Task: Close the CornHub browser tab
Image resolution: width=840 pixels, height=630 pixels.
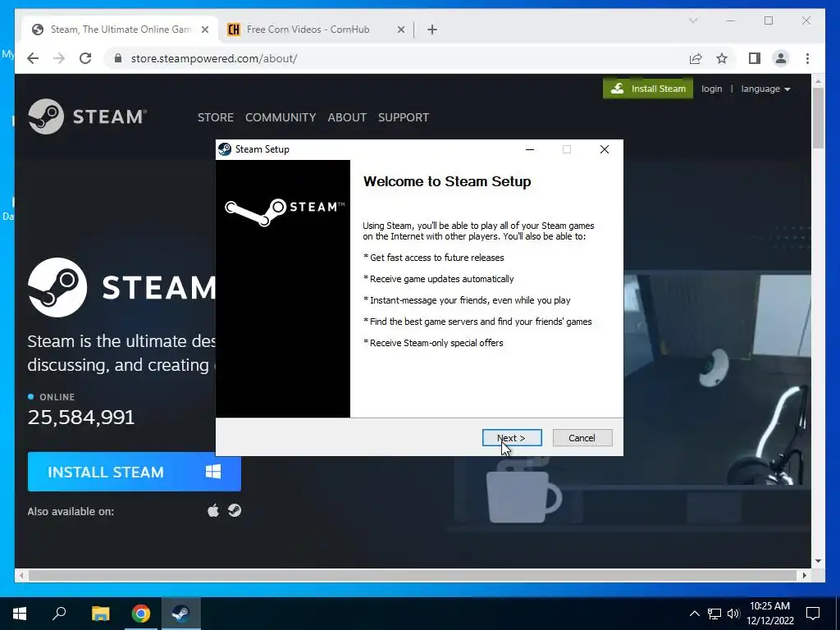Action: (x=400, y=30)
